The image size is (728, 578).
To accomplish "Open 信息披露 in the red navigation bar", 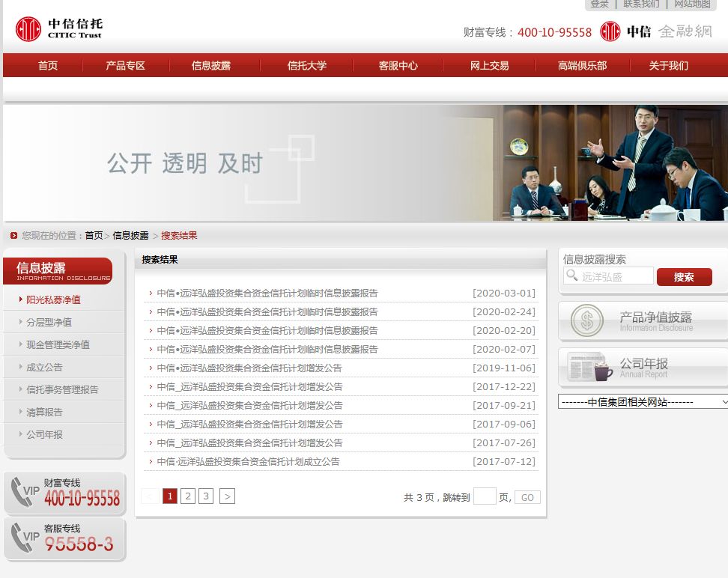I will point(211,66).
